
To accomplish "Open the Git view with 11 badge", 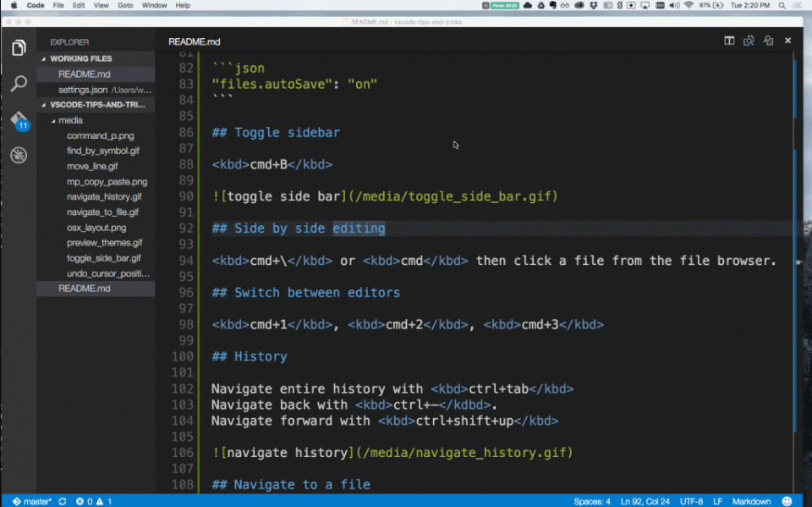I will [x=19, y=120].
